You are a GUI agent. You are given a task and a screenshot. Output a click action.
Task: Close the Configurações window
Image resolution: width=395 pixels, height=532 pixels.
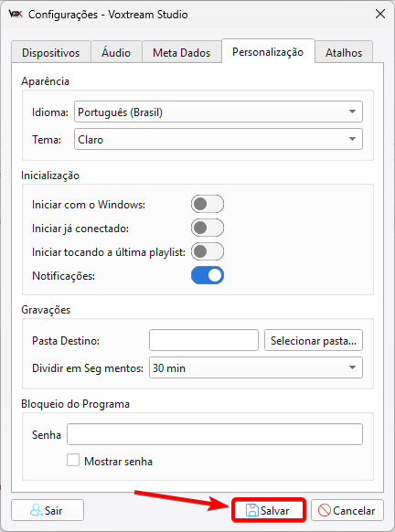click(x=380, y=14)
